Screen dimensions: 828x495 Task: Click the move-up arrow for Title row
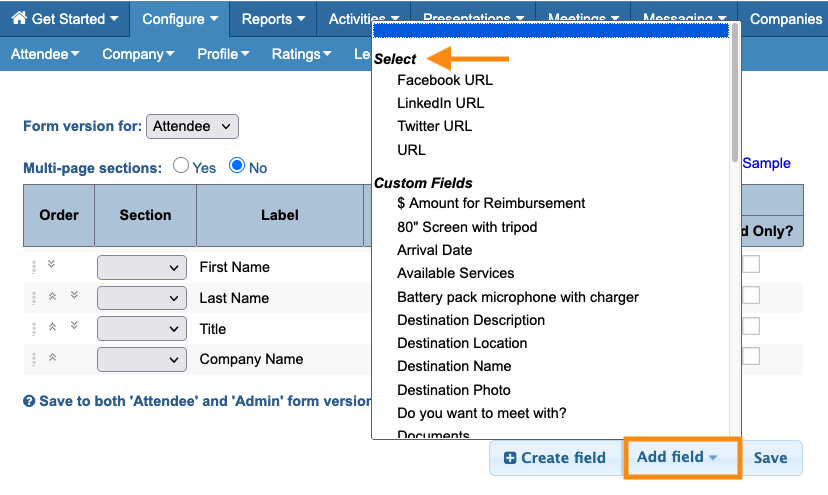coord(51,327)
